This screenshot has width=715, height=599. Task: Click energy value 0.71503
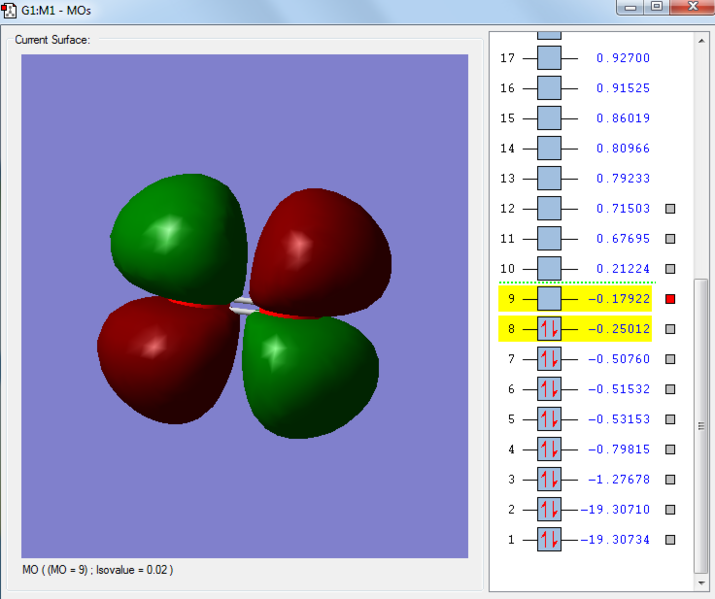coord(623,209)
